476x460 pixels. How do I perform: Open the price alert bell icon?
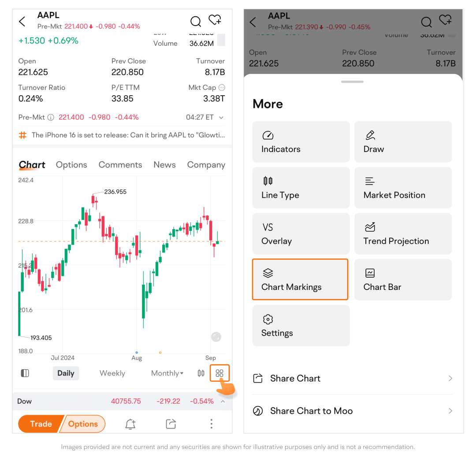pos(130,424)
